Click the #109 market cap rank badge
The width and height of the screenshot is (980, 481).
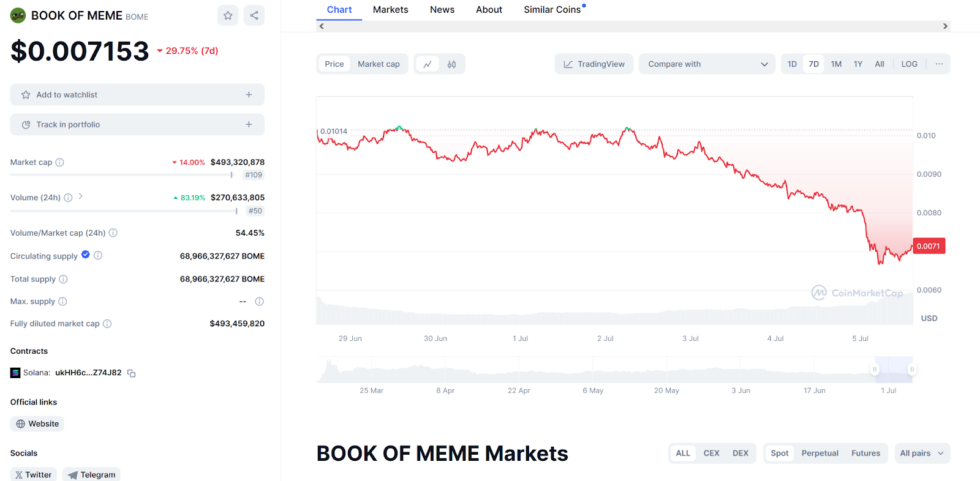(254, 175)
